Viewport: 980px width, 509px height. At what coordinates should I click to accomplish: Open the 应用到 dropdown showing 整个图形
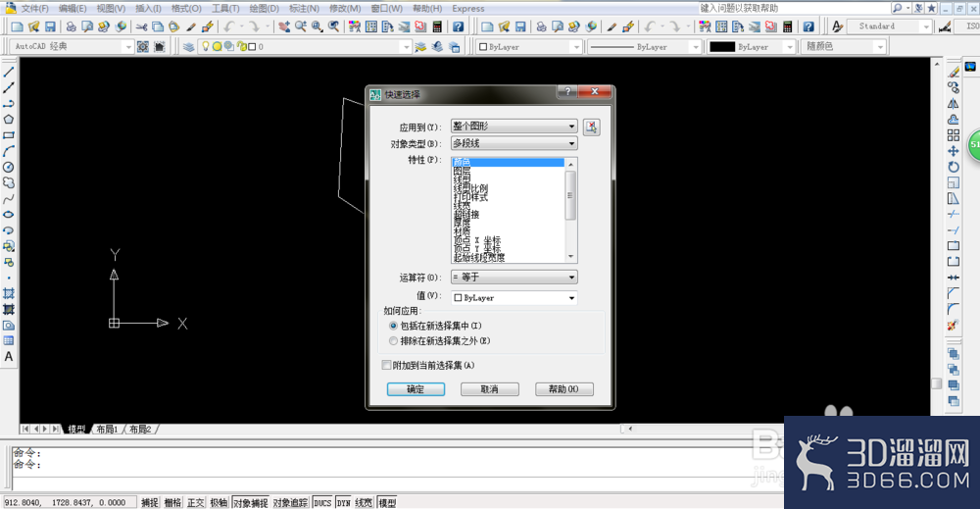point(514,127)
